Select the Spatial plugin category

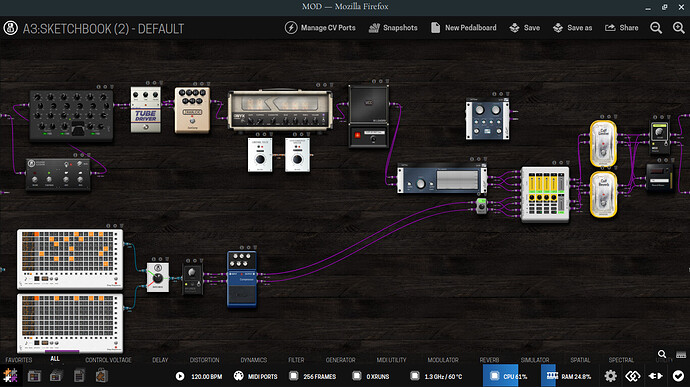point(580,360)
